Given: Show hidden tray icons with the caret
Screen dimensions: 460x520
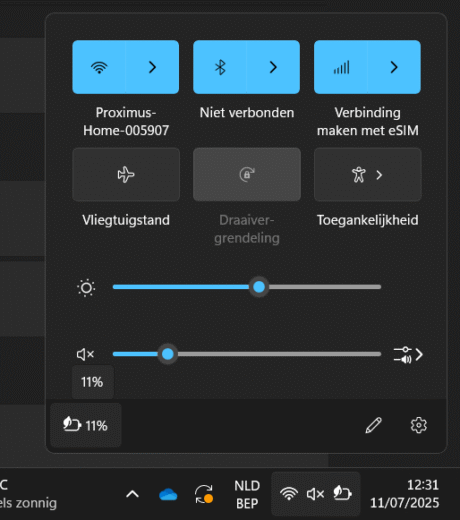Looking at the screenshot, I should 132,494.
